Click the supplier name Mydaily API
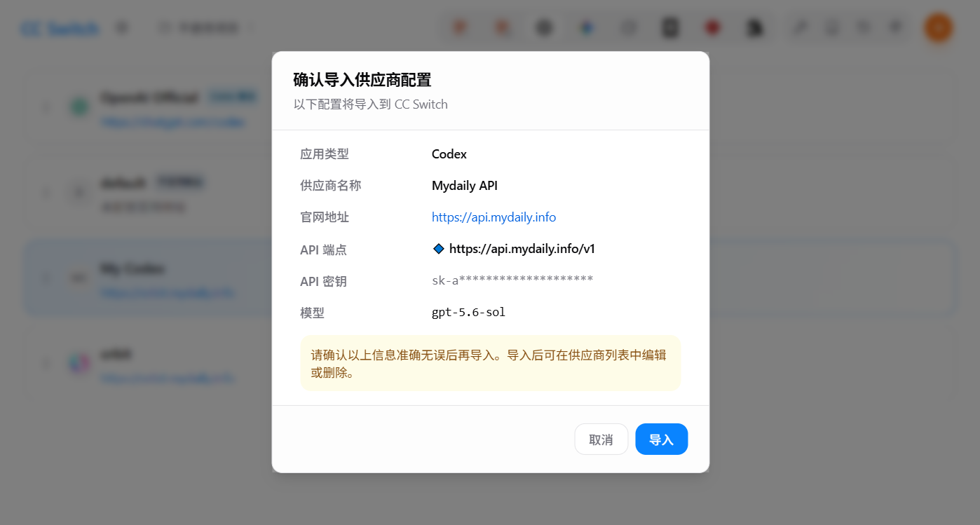The height and width of the screenshot is (525, 980). [x=465, y=186]
